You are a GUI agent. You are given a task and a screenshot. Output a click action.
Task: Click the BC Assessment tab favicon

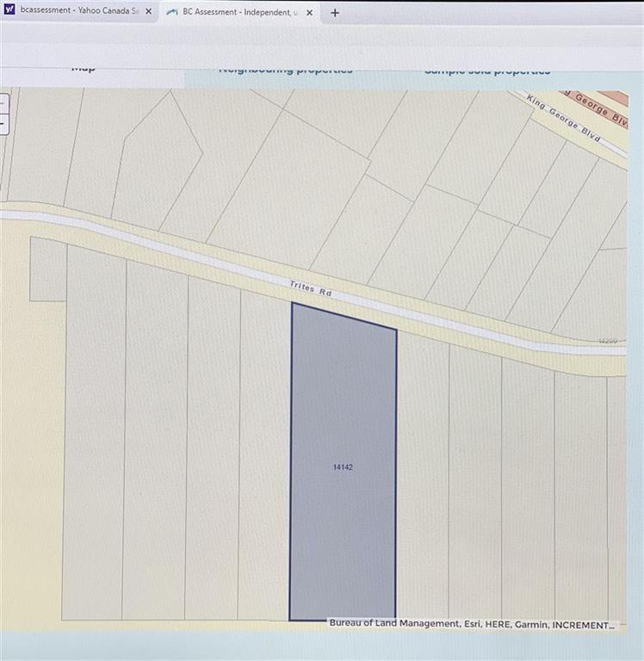click(x=172, y=13)
